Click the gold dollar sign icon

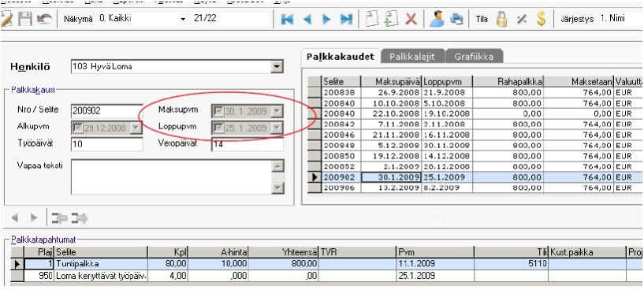542,19
